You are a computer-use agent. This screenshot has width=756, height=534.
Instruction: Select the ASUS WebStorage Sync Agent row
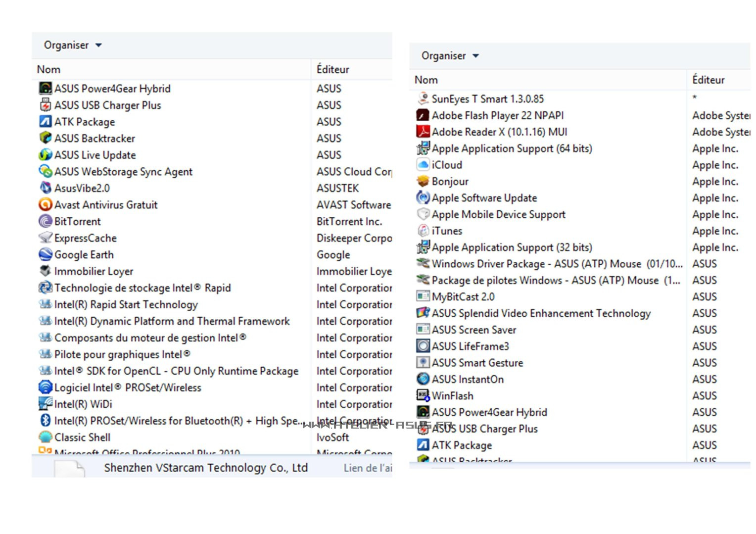(x=123, y=172)
